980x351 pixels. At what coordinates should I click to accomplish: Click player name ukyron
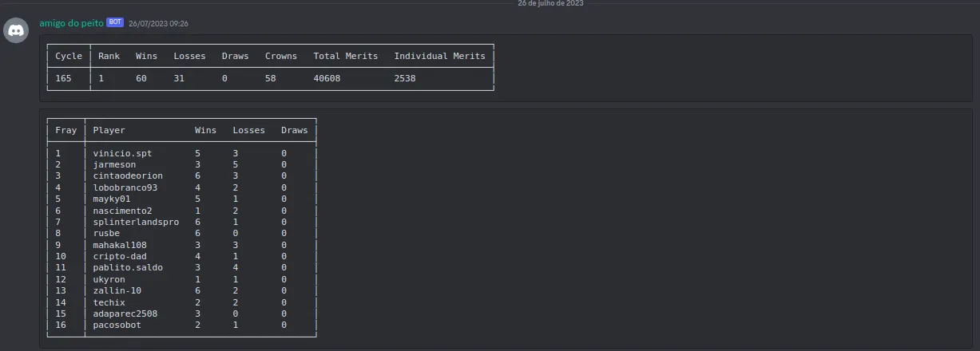(109, 279)
